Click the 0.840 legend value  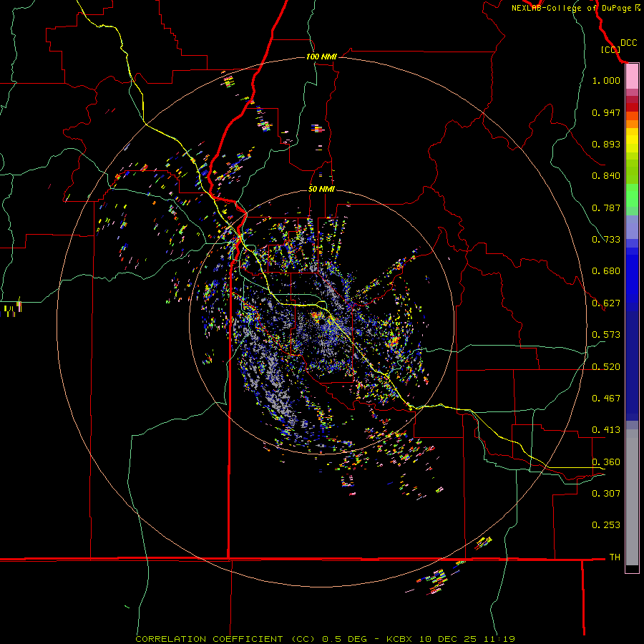[x=606, y=176]
